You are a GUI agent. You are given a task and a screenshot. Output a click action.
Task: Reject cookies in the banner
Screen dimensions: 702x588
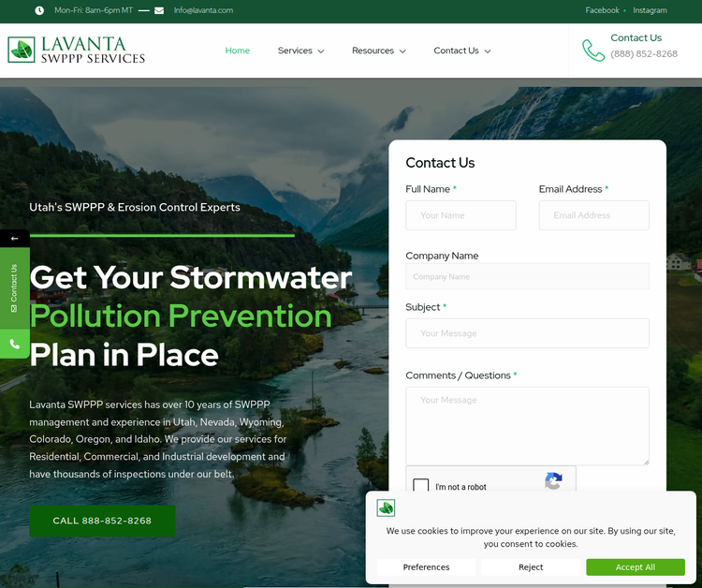(531, 567)
